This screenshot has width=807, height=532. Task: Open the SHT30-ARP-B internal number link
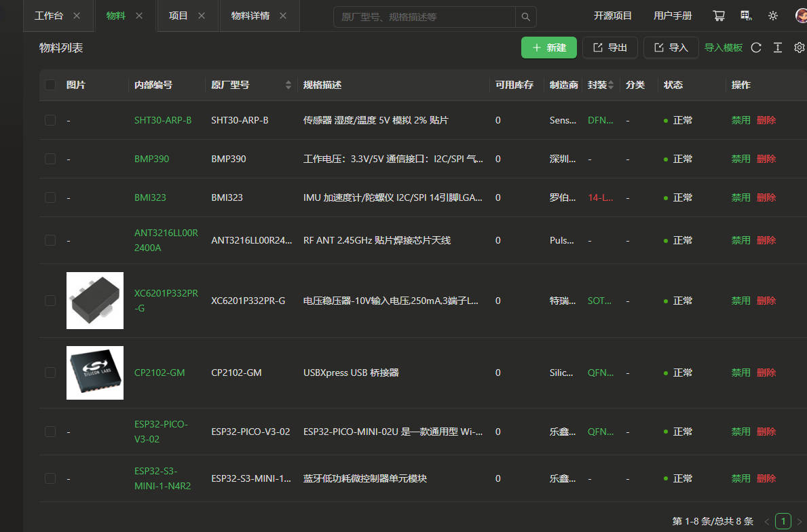tap(163, 120)
